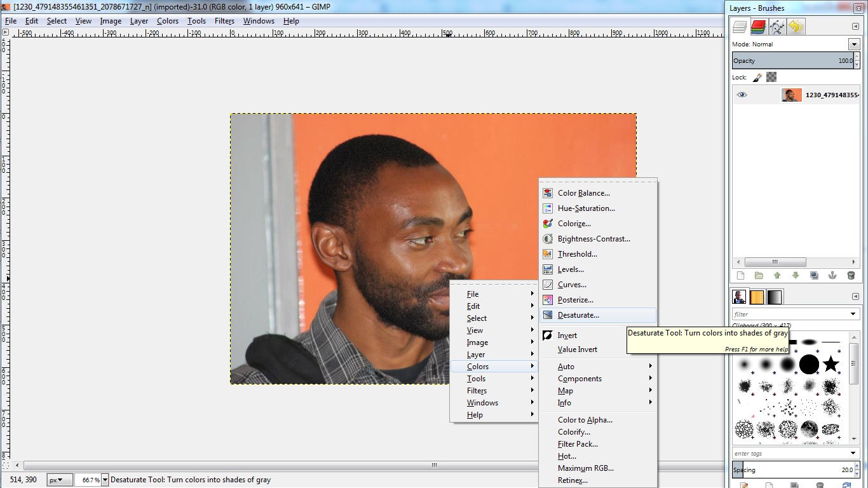Open the layer Mode dropdown

click(x=854, y=44)
